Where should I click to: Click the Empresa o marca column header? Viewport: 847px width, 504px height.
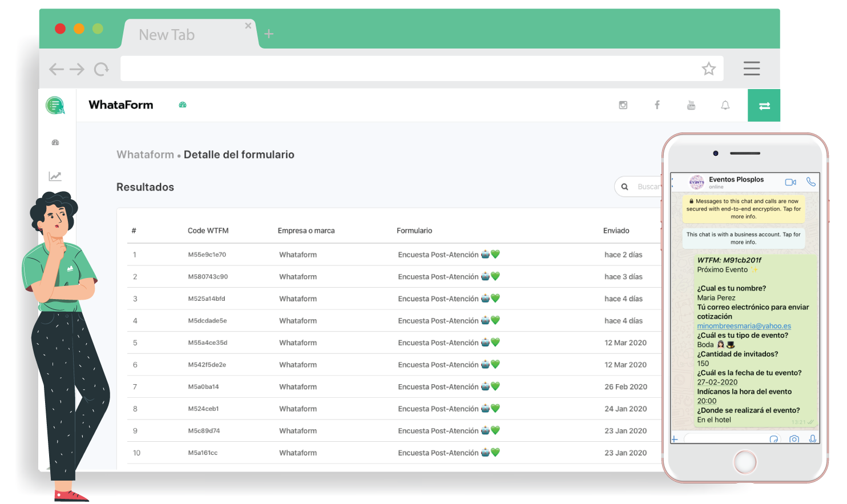[306, 231]
